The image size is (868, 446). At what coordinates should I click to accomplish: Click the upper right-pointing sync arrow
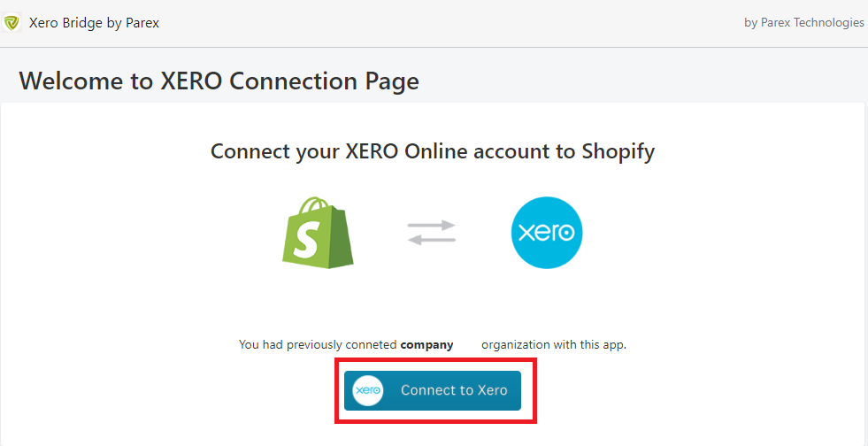point(432,226)
